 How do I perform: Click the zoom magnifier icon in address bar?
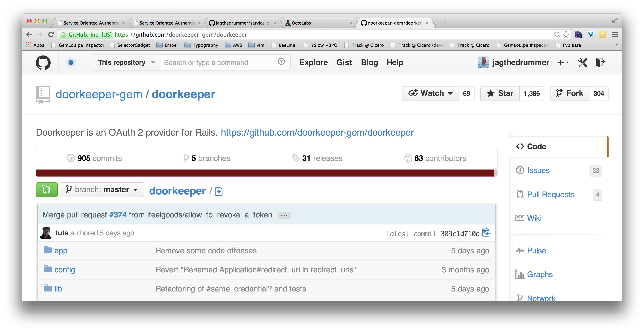click(x=557, y=34)
